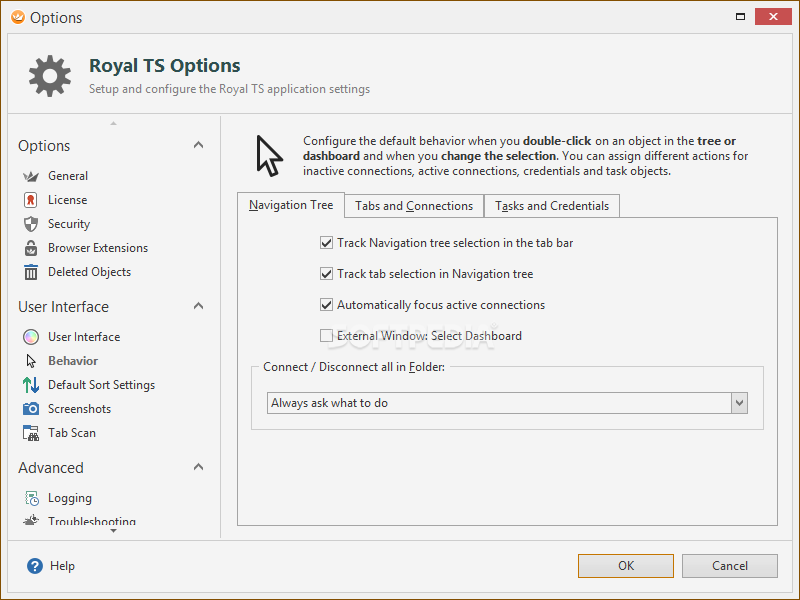Click the Advanced section heading
Viewport: 800px width, 600px height.
tap(51, 468)
